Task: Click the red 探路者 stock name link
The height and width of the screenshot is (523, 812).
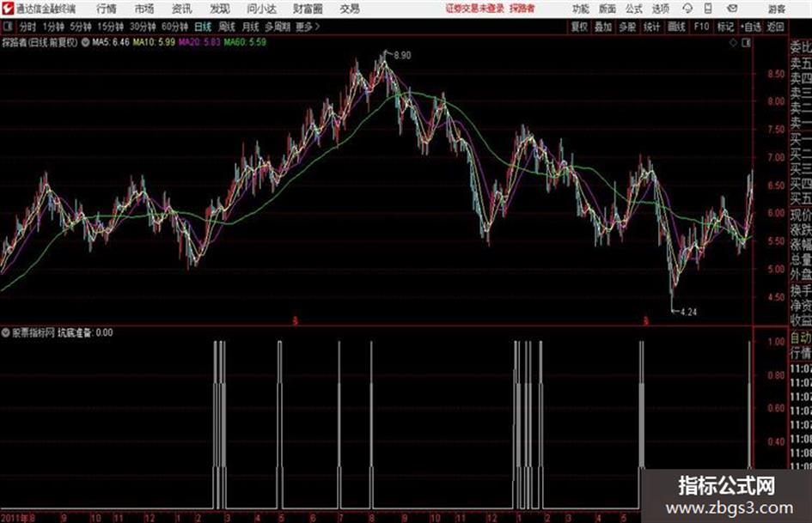Action: coord(522,9)
